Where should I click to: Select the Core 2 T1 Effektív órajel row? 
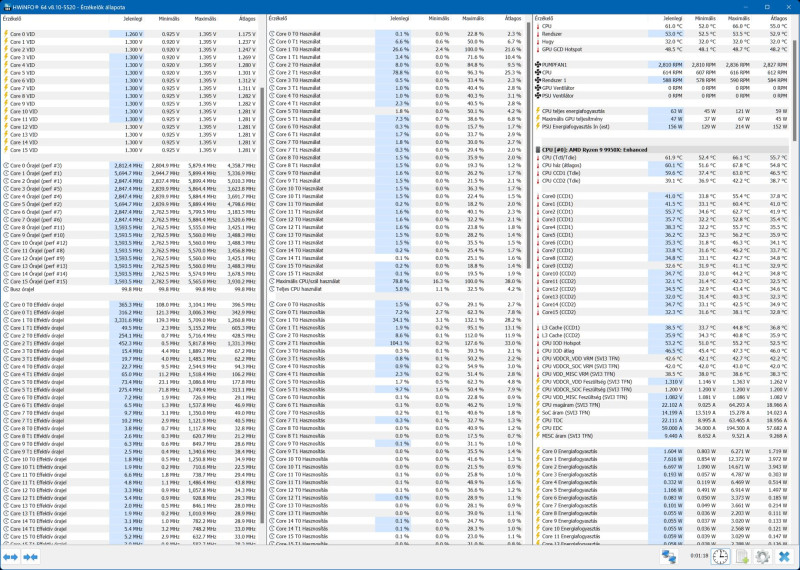click(x=130, y=343)
